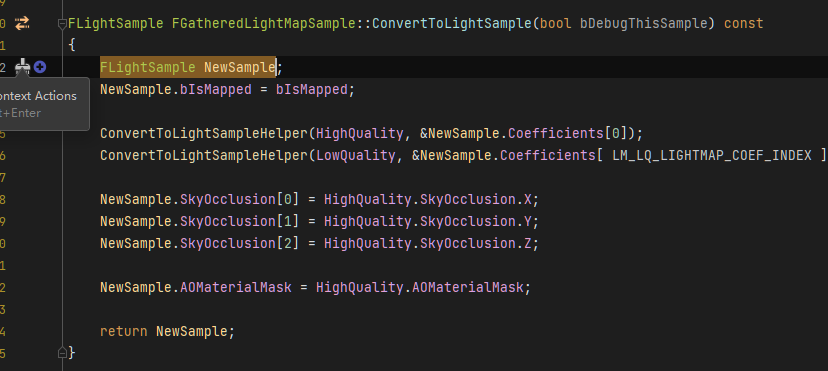
Task: Click the ConvertToLightSample function name in the signature
Action: [451, 23]
